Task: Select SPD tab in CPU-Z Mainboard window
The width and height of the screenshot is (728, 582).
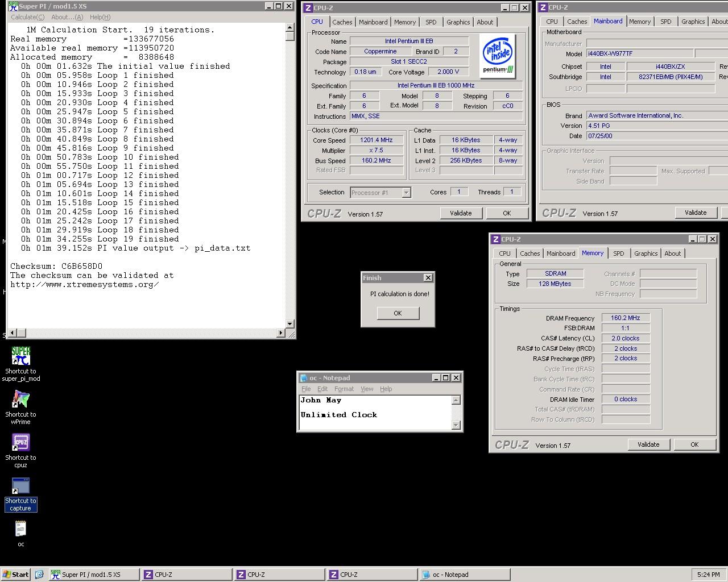Action: tap(666, 22)
